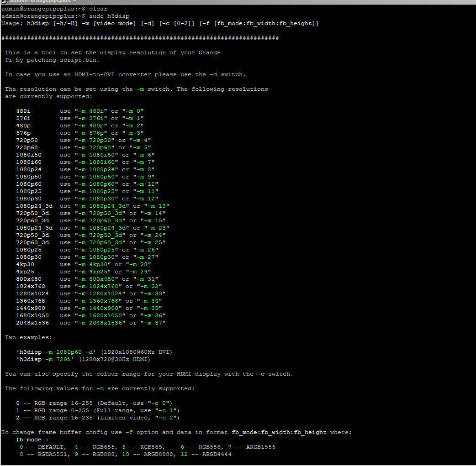Click the "4 -- RGB655," entry
The image size is (476, 466).
click(96, 447)
